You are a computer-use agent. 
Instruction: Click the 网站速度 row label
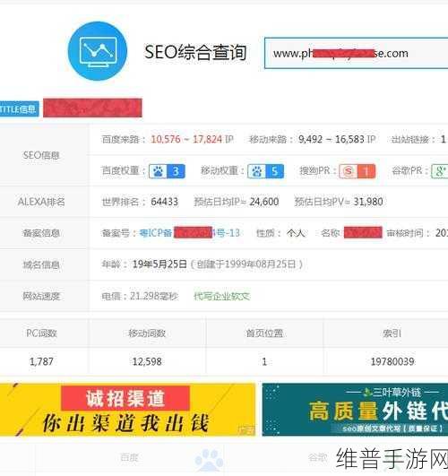[41, 296]
